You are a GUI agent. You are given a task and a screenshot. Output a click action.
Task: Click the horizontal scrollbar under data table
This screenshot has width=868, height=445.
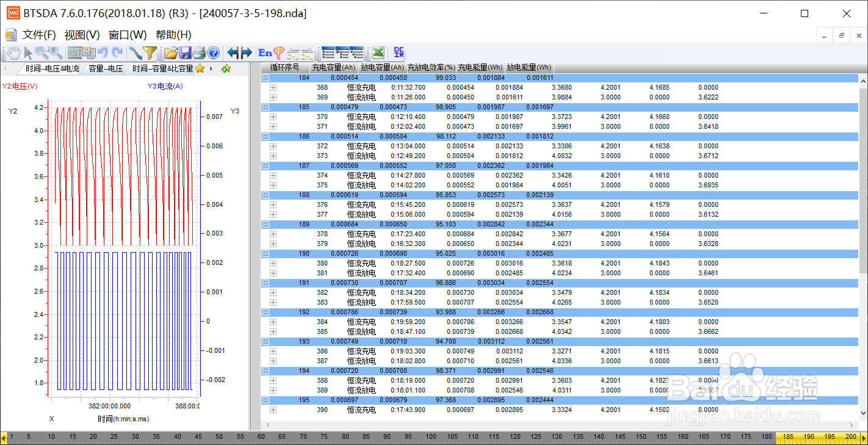559,425
